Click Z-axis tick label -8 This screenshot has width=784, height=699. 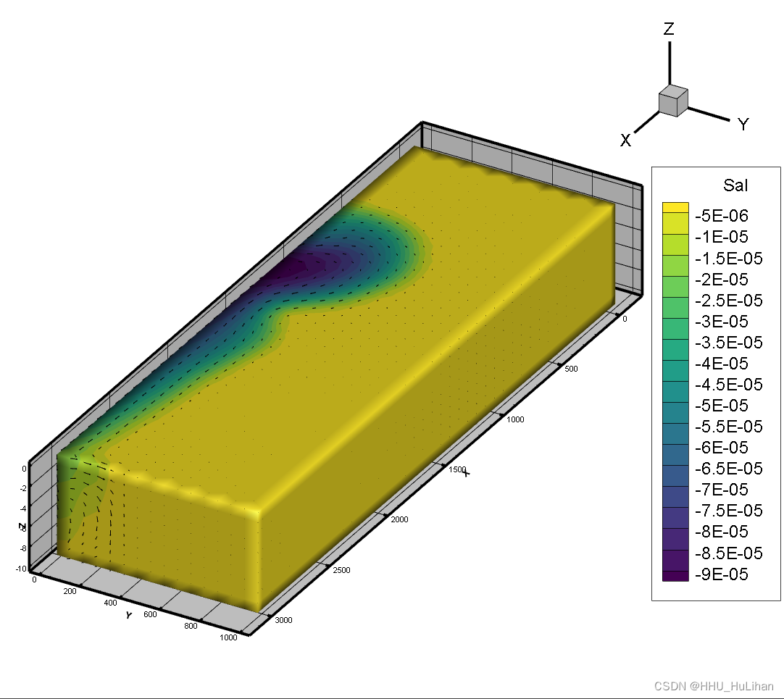tap(23, 548)
